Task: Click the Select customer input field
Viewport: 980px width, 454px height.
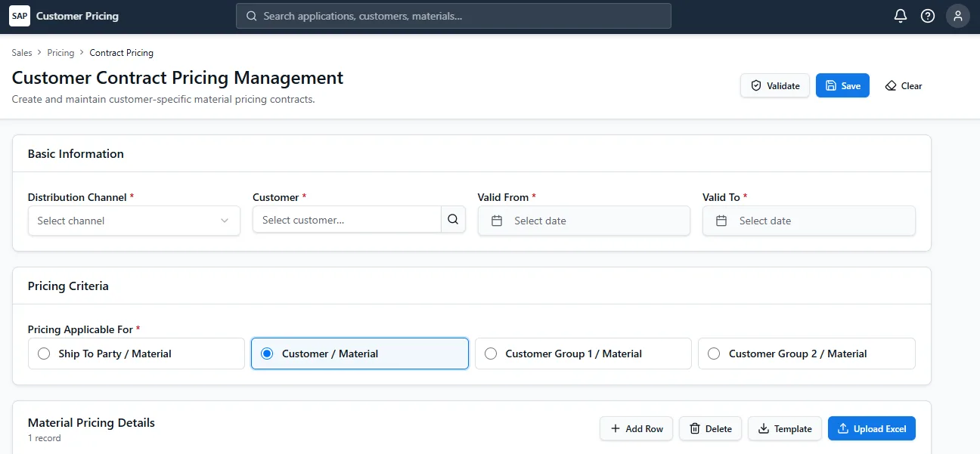Action: [x=347, y=220]
